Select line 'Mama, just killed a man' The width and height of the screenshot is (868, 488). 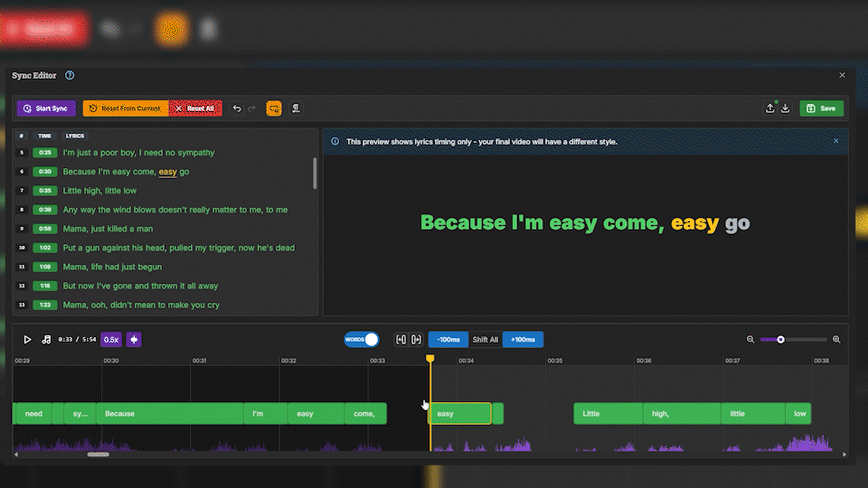tap(108, 229)
